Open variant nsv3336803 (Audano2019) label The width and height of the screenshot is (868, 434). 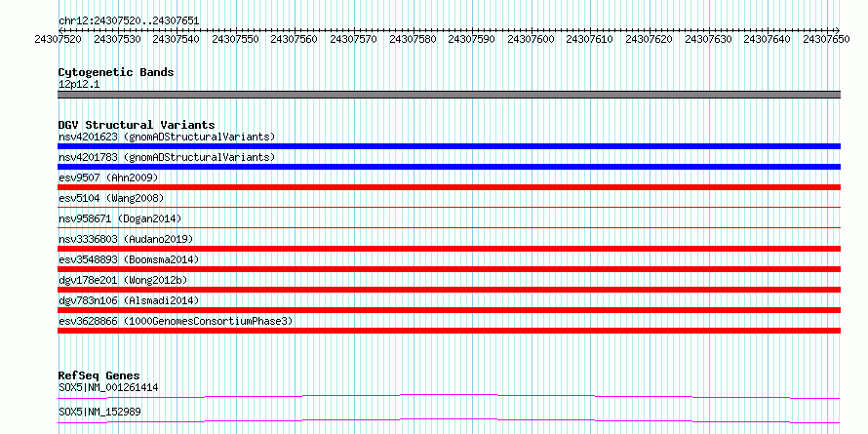click(126, 239)
